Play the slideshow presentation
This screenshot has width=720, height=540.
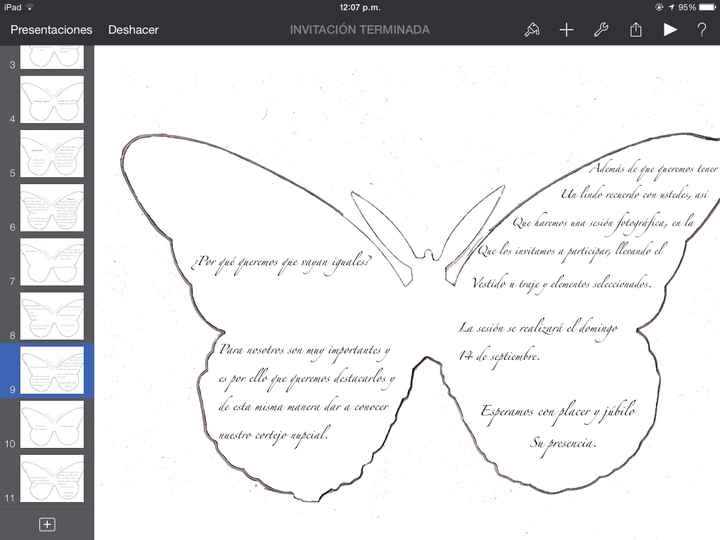coord(669,30)
